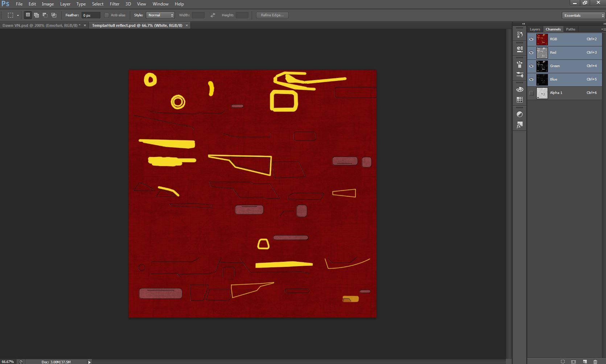The height and width of the screenshot is (364, 606).
Task: Switch to the Layers tab
Action: (535, 29)
